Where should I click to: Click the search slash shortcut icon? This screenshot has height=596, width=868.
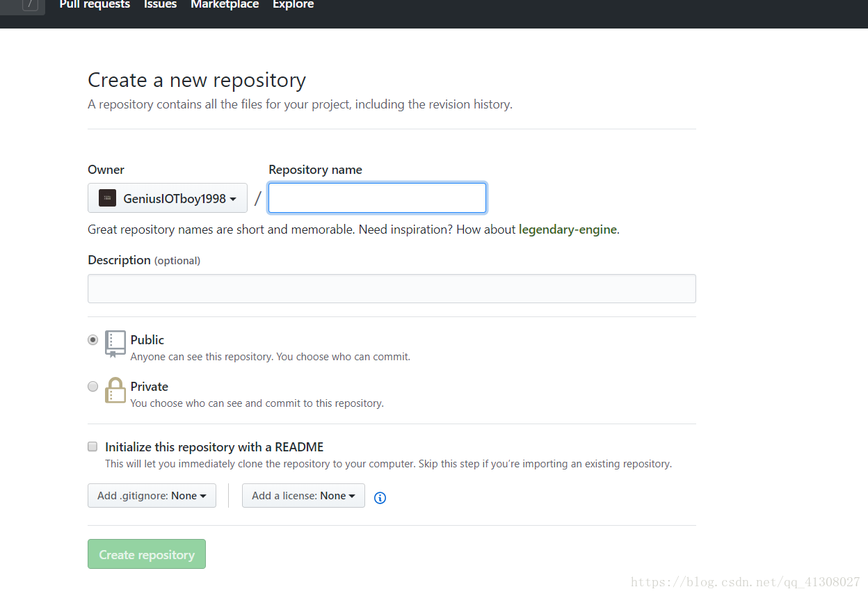[30, 5]
